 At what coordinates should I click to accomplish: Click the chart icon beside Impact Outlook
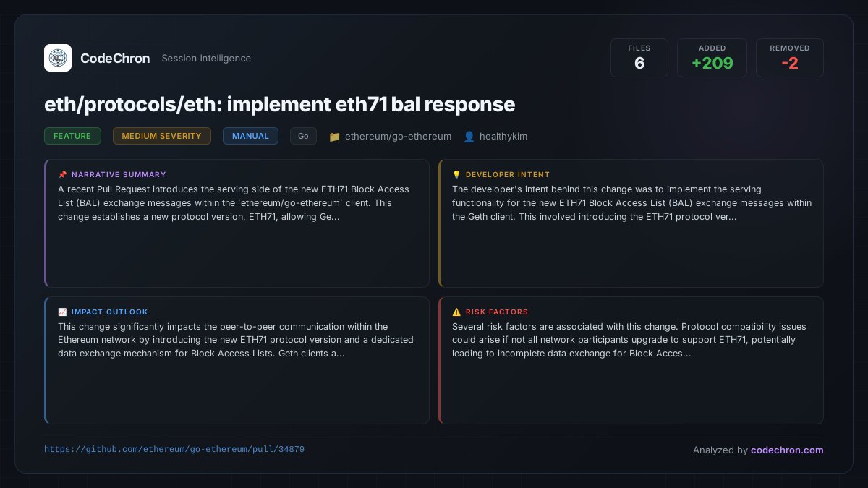point(62,312)
